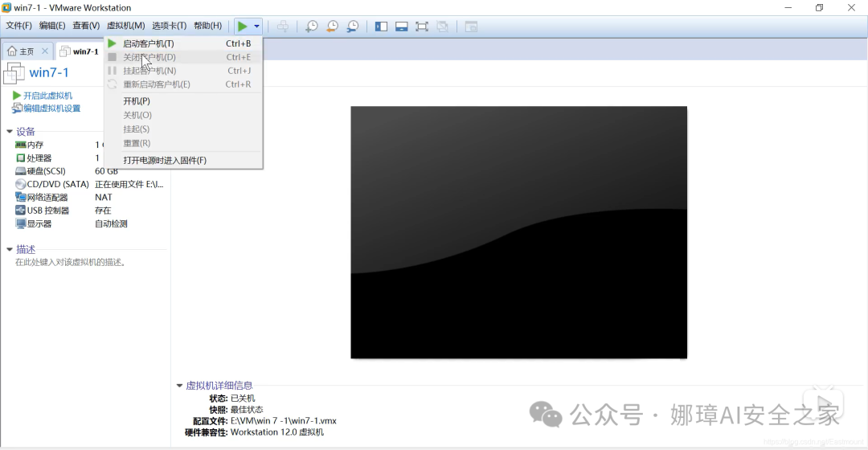Select the CD/DVD (SATA) device row

pyautogui.click(x=88, y=184)
